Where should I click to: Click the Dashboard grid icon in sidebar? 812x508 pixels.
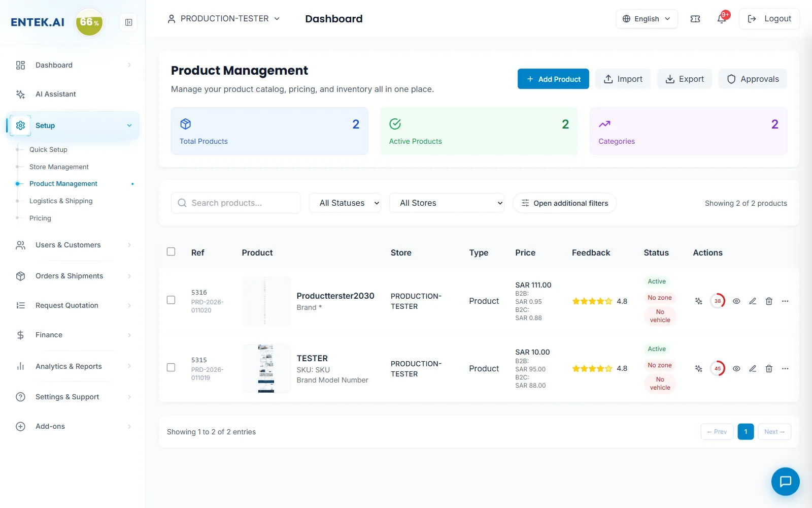(x=20, y=65)
